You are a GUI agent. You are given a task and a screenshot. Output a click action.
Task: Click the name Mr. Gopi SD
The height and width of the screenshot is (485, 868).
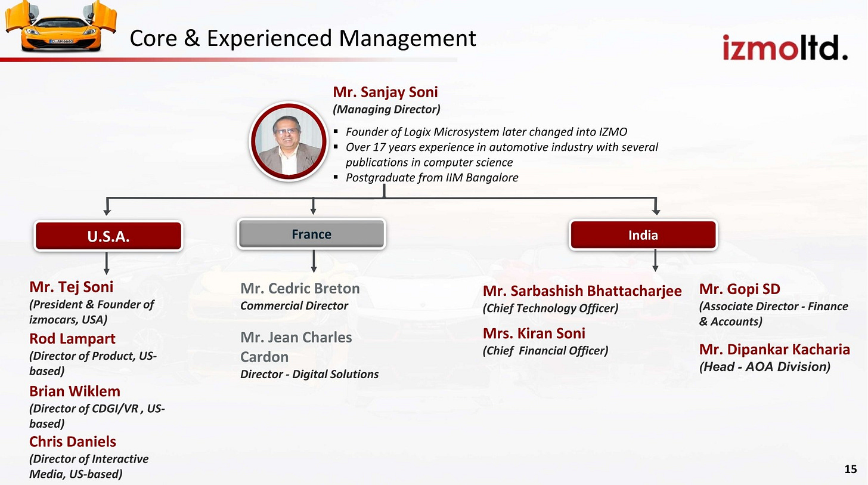[739, 289]
